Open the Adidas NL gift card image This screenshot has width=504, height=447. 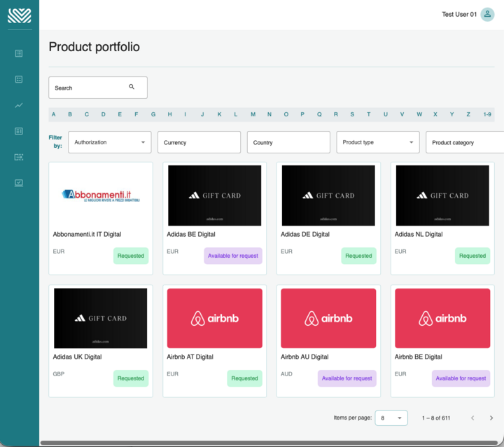[x=442, y=195]
